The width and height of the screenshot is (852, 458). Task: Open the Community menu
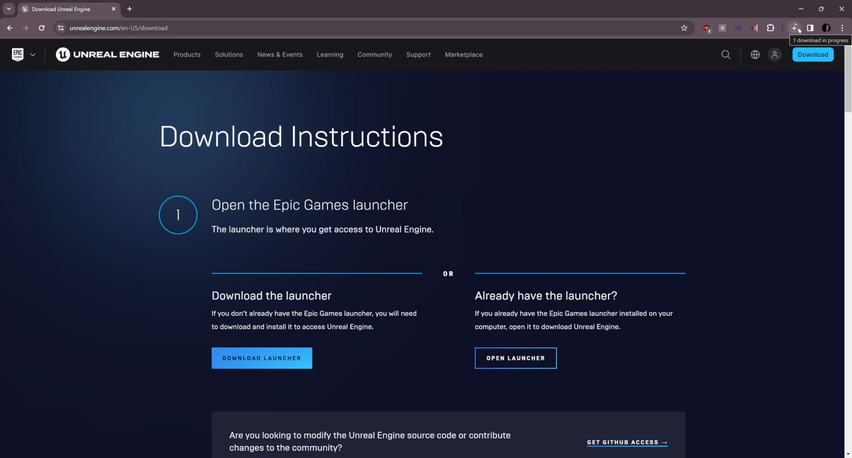point(374,55)
